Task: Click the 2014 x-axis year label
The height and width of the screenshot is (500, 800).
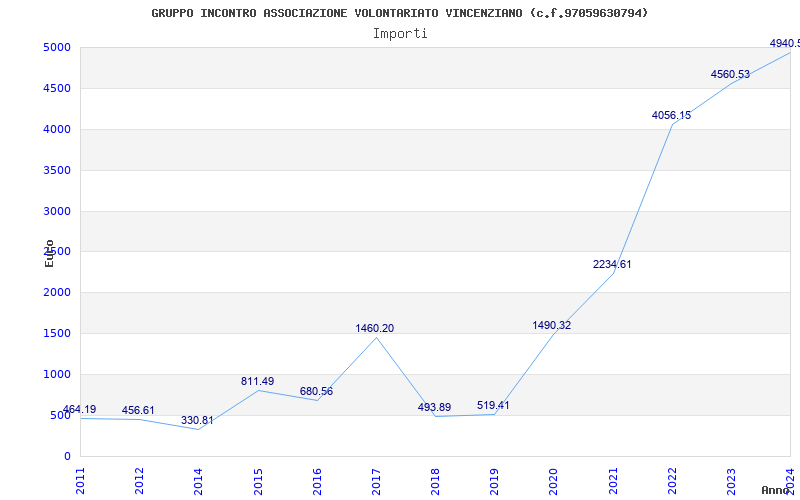Action: tap(198, 481)
